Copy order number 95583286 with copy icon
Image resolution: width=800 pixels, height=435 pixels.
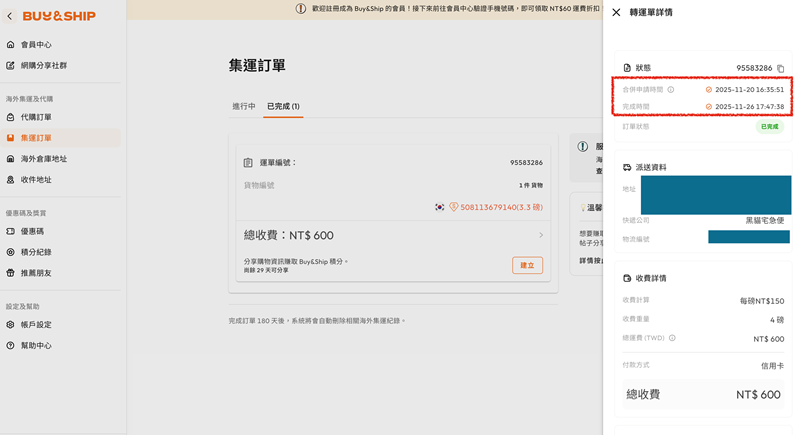(x=781, y=68)
